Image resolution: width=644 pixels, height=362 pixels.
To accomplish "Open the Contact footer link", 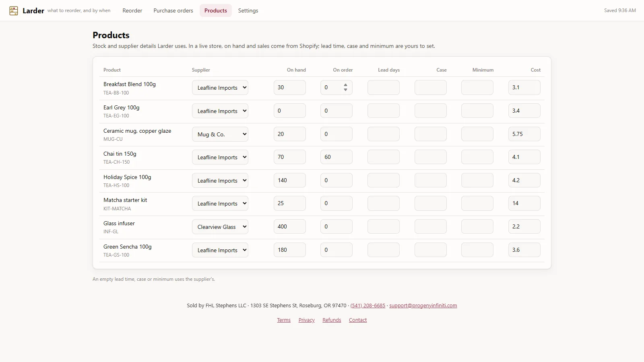I will (x=358, y=320).
